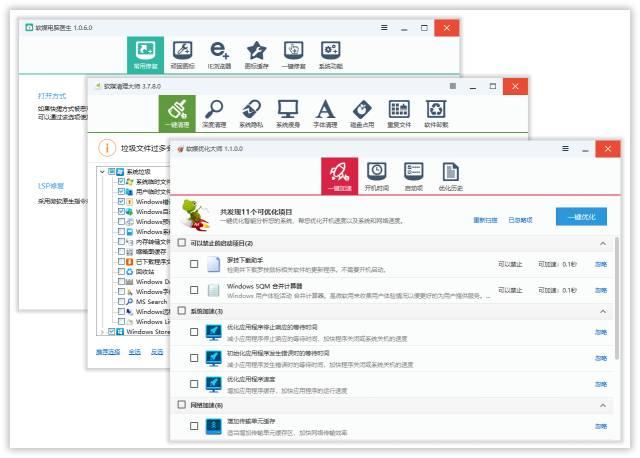This screenshot has width=640, height=458.
Task: Select the 系统垃圾 row label in the cleanup tree
Action: (x=138, y=171)
